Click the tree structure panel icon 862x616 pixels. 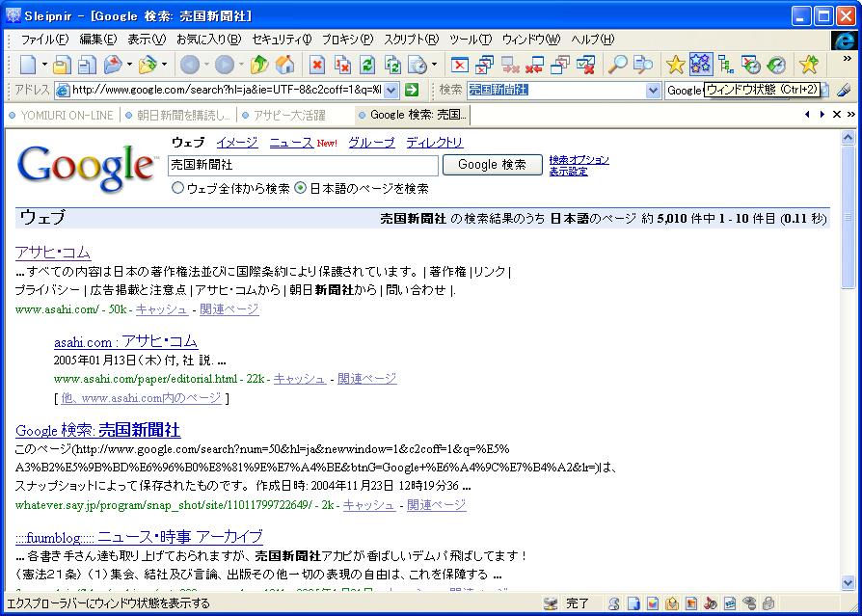pyautogui.click(x=726, y=65)
